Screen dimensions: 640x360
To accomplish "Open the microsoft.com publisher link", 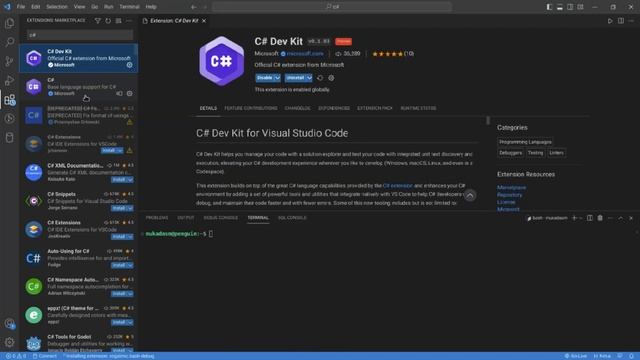I will (x=305, y=53).
